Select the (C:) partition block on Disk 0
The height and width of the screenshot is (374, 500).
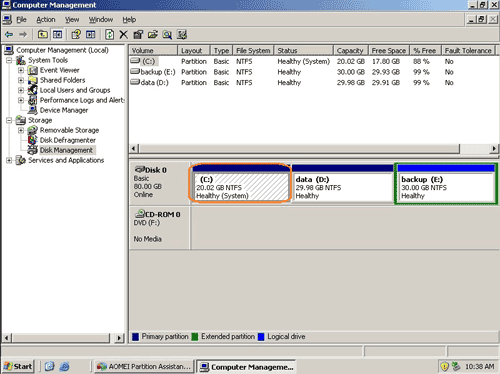pos(241,183)
